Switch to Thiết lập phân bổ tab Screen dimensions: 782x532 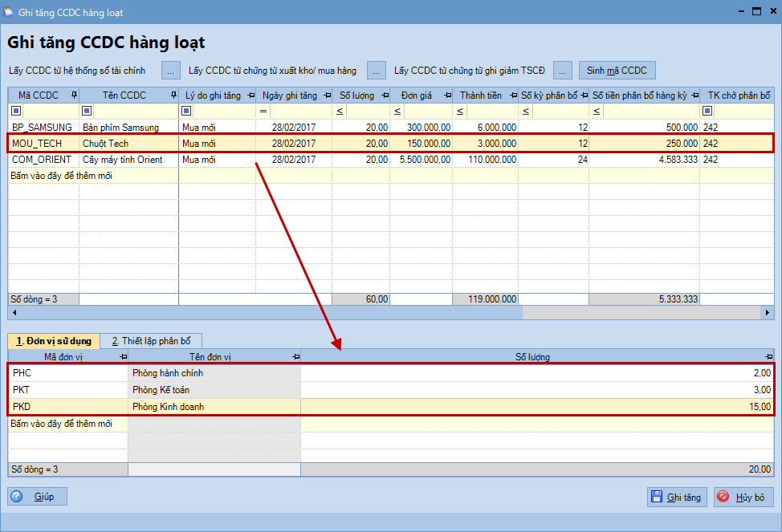(x=151, y=341)
